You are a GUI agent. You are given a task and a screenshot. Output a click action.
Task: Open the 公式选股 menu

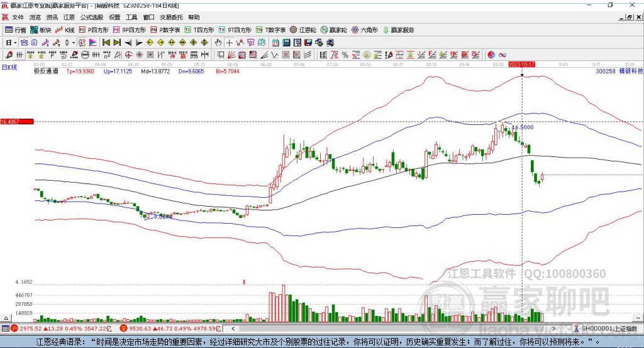point(92,17)
